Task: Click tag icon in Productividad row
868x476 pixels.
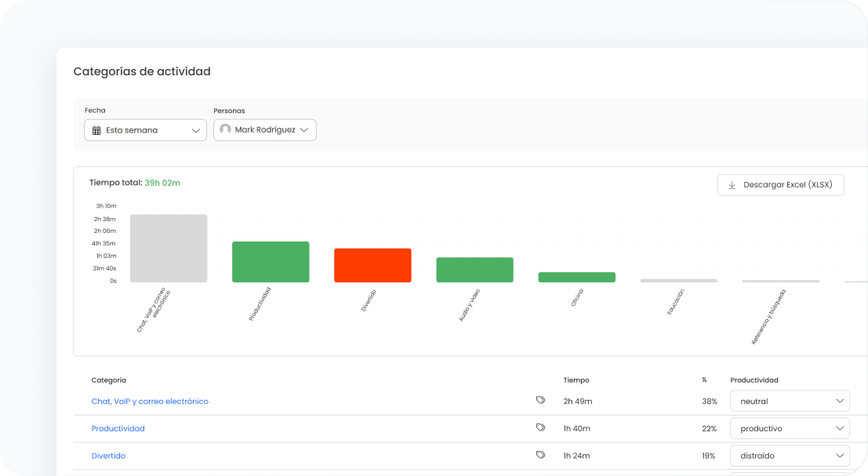Action: pyautogui.click(x=540, y=428)
